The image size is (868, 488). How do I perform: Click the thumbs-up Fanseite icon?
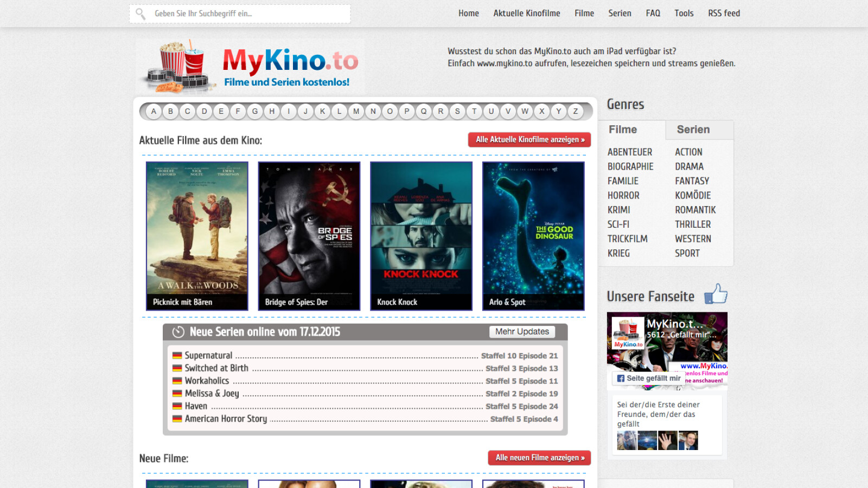coord(716,294)
